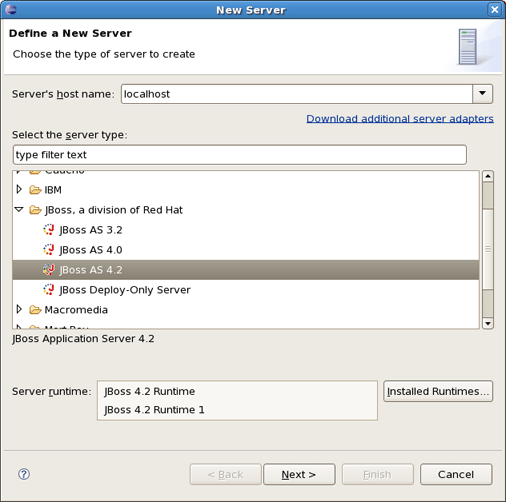Viewport: 506px width, 502px height.
Task: Click Download additional server adapters link
Action: pos(400,119)
